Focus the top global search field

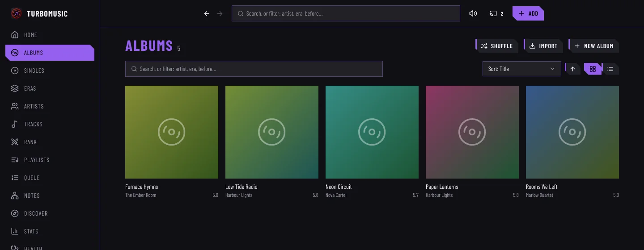[x=346, y=13]
